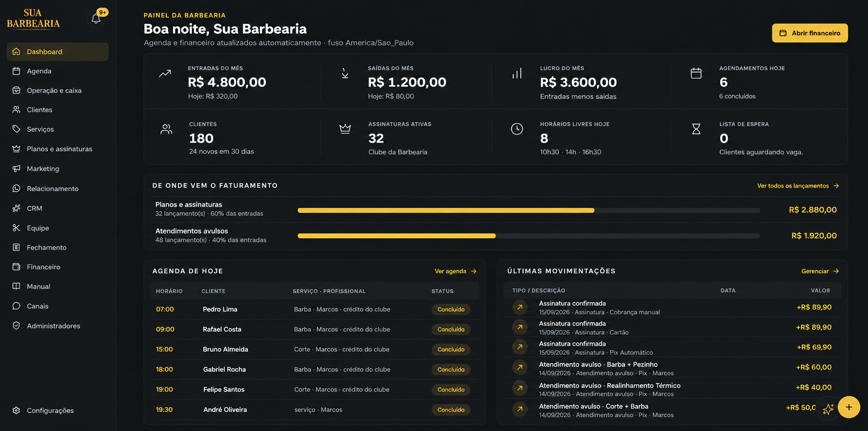Open Serviços menu item
Screen dimensions: 868x431
coord(58,129)
